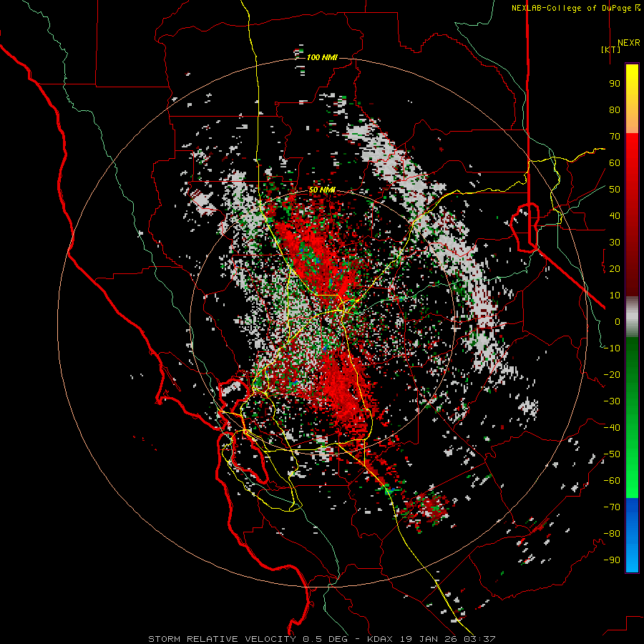Select the 50 value on the velocity scale
Screen dimensions: 644x644
click(615, 190)
